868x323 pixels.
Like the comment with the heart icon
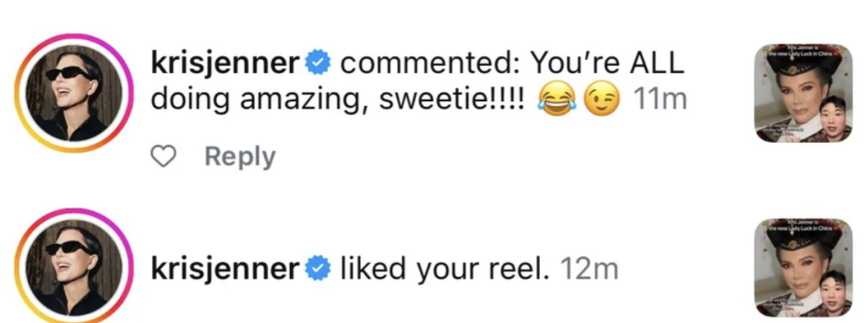click(163, 157)
